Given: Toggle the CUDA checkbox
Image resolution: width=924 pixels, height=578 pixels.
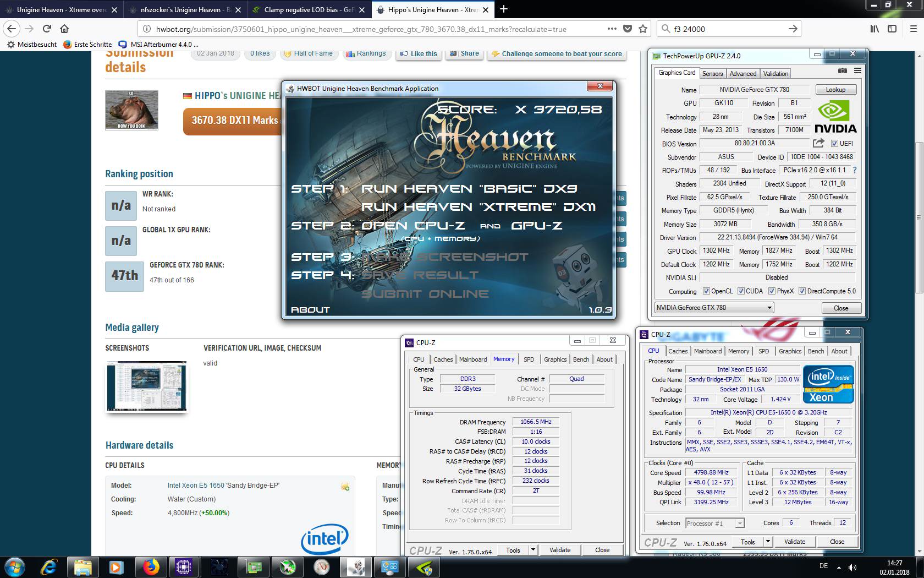Looking at the screenshot, I should coord(741,291).
